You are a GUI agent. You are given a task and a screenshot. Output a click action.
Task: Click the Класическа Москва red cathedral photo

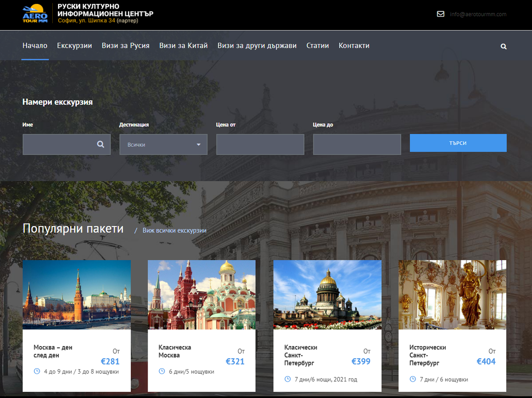click(202, 295)
